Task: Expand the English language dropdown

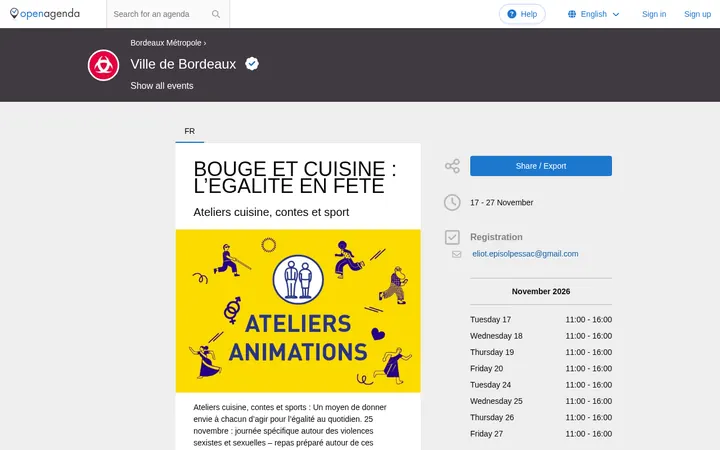Action: pos(594,14)
